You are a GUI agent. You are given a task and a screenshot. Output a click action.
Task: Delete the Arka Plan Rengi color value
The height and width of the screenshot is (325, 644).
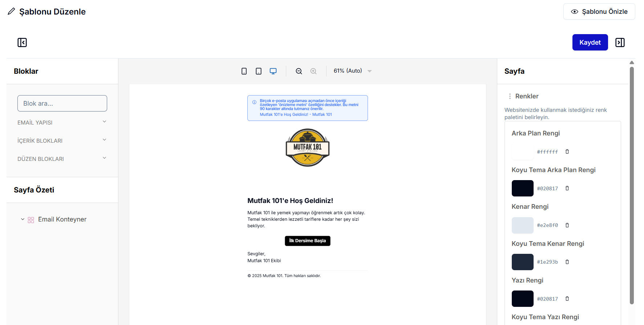click(x=567, y=151)
